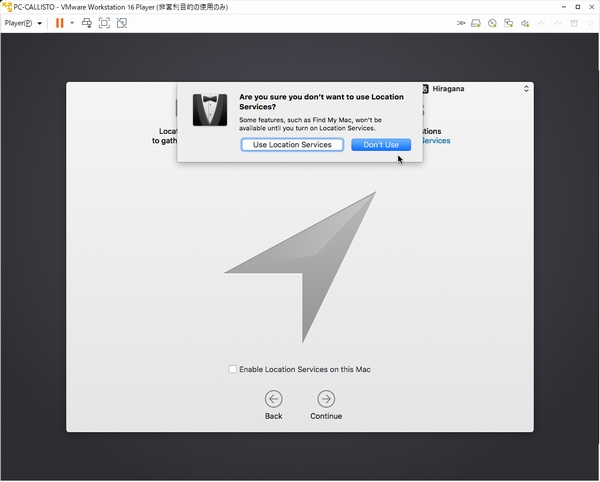Click the Continue label text
600x482 pixels.
(326, 416)
